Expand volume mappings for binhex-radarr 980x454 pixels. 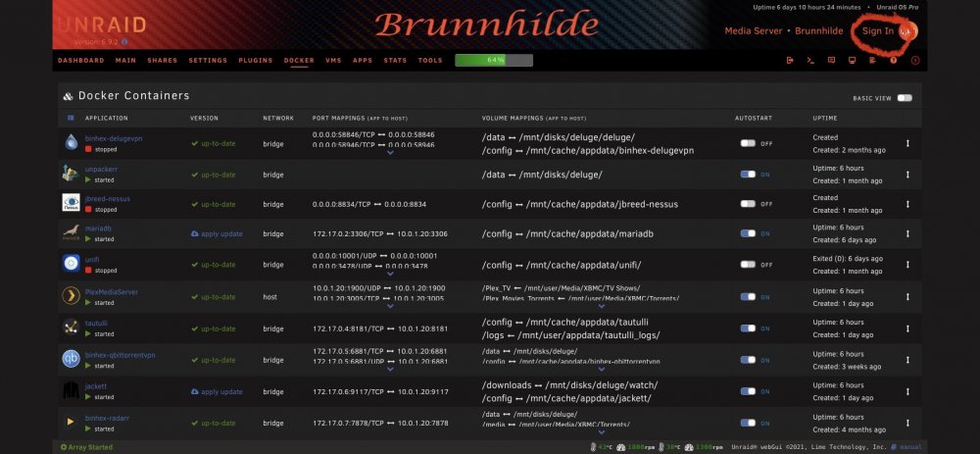click(602, 431)
